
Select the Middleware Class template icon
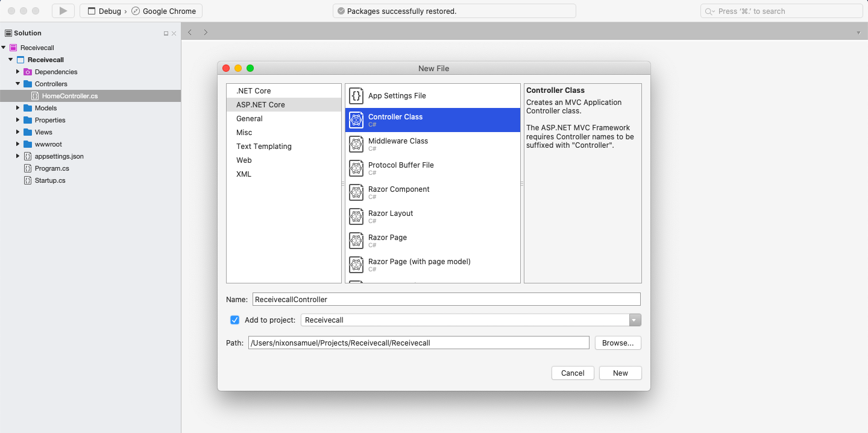click(356, 144)
